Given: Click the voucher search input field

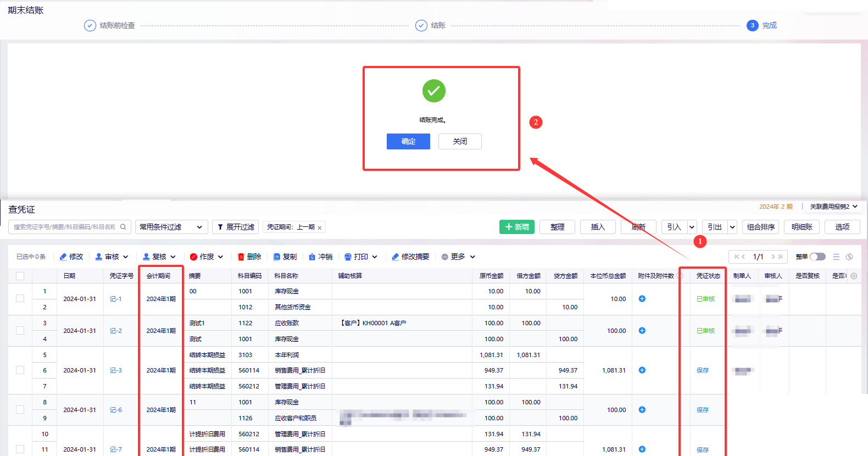Looking at the screenshot, I should (64, 227).
